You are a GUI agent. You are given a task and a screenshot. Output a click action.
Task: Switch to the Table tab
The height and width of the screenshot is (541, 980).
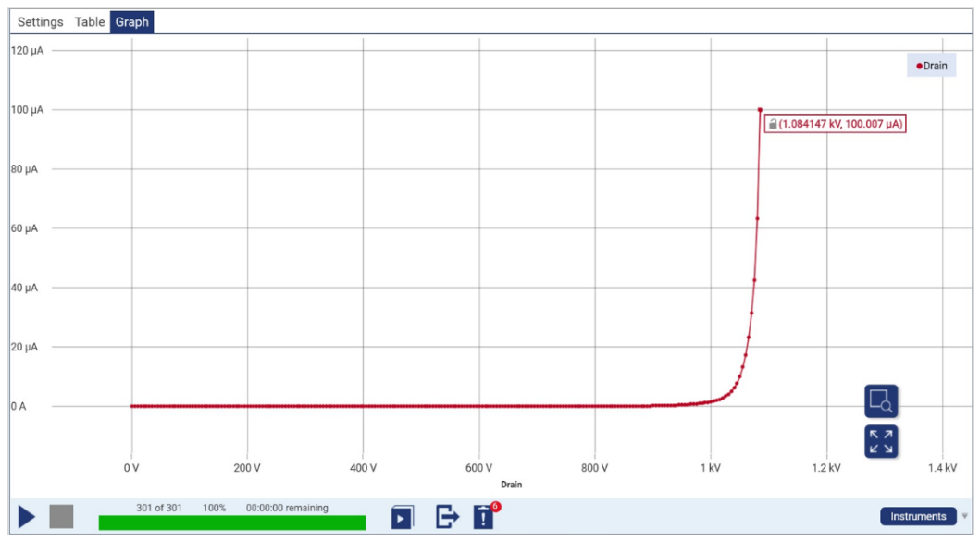(x=90, y=22)
